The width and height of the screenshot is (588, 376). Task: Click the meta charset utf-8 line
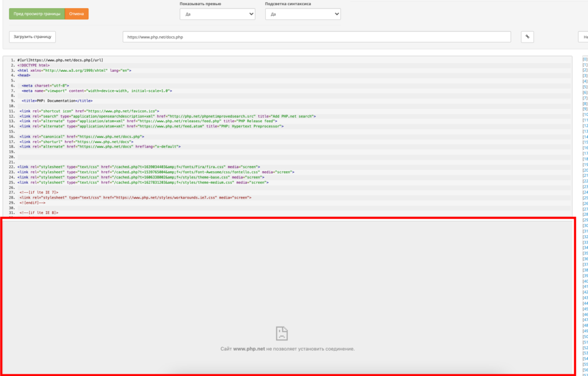[45, 86]
